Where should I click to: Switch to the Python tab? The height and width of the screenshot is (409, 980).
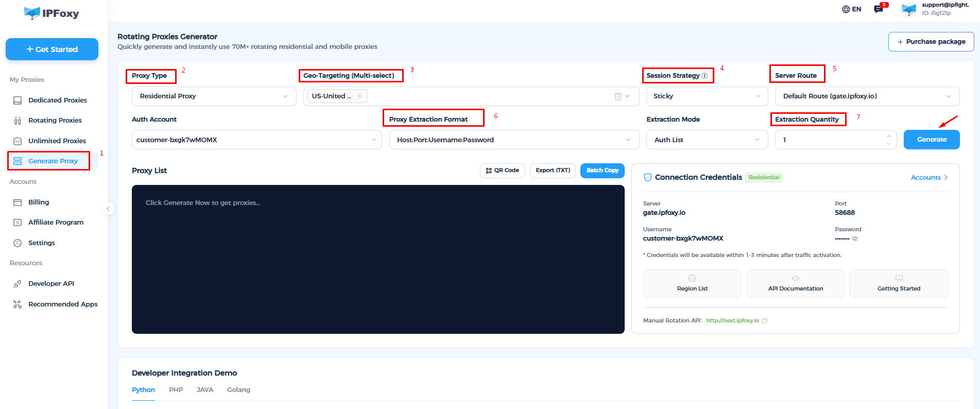[143, 390]
